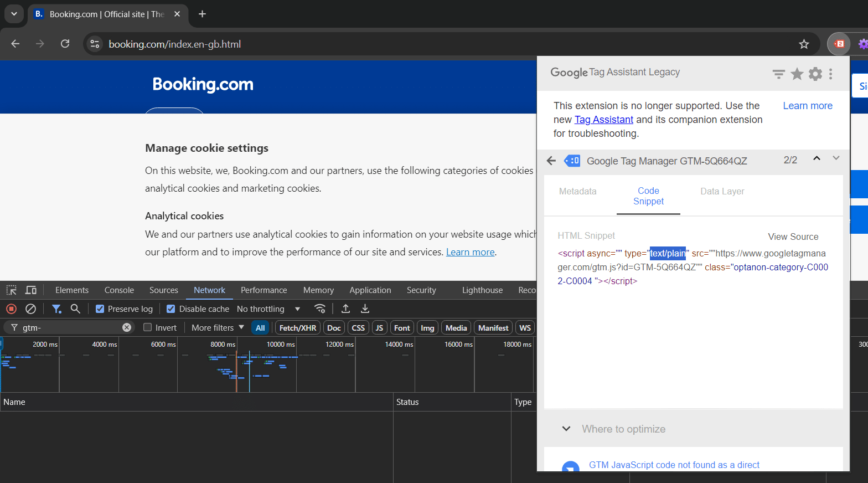Click the highlighted text/plain value

[668, 253]
